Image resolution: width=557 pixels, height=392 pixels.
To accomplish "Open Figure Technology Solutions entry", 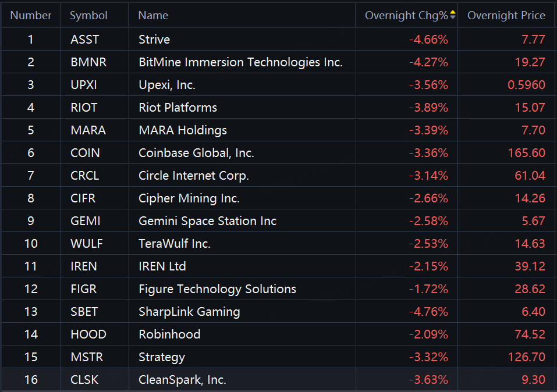I will tap(217, 289).
